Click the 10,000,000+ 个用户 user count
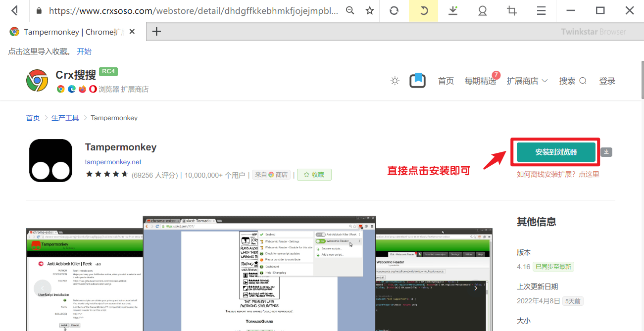Screen dimensions: 644x331 pos(215,175)
